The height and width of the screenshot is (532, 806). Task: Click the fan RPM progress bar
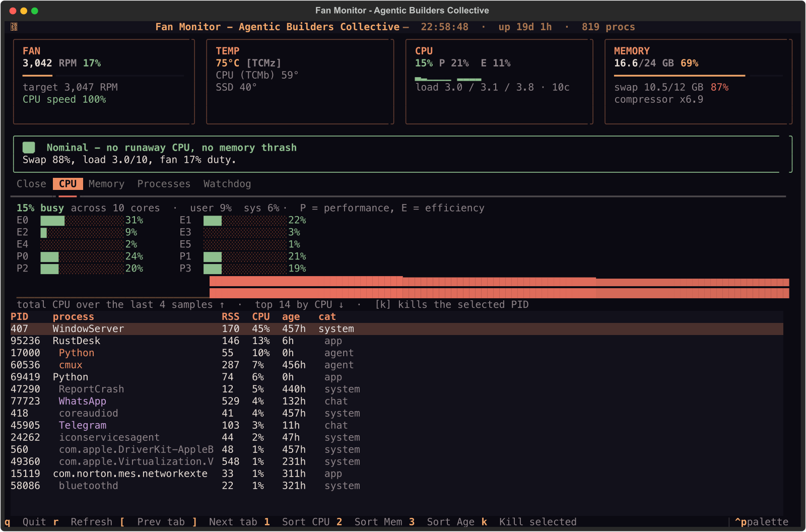103,76
